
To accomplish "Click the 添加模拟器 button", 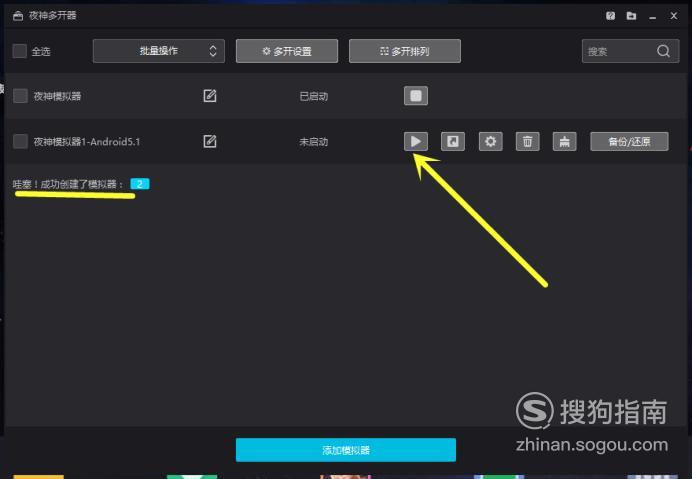I will 346,450.
